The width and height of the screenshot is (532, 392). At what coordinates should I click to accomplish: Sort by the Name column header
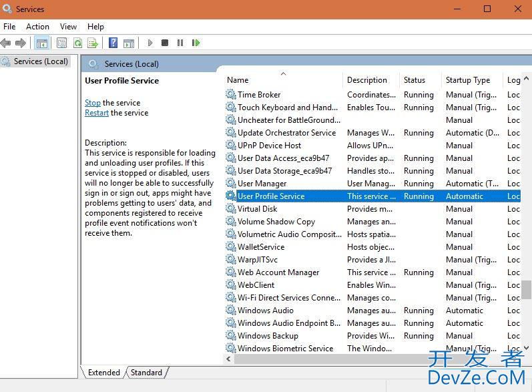point(284,80)
